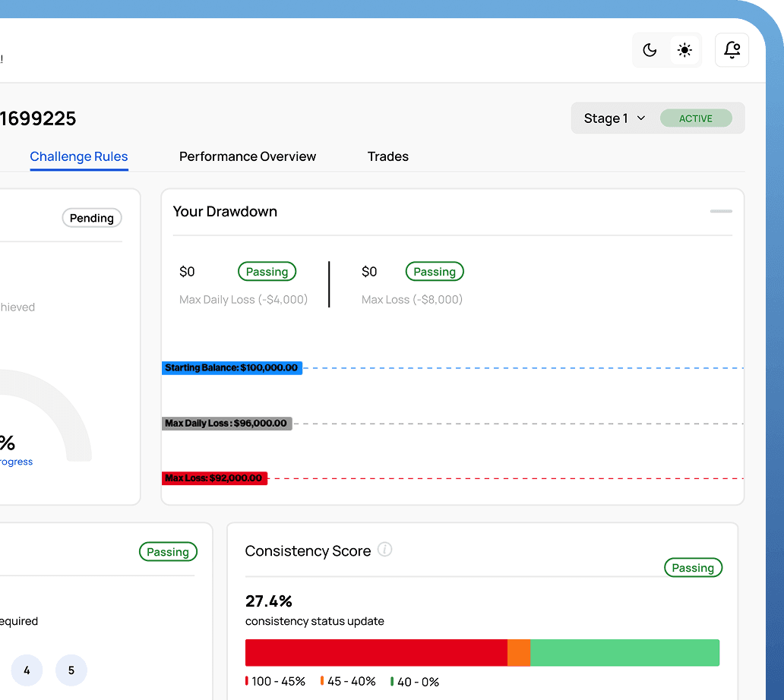
Task: Click the Pending status badge
Action: tap(92, 218)
